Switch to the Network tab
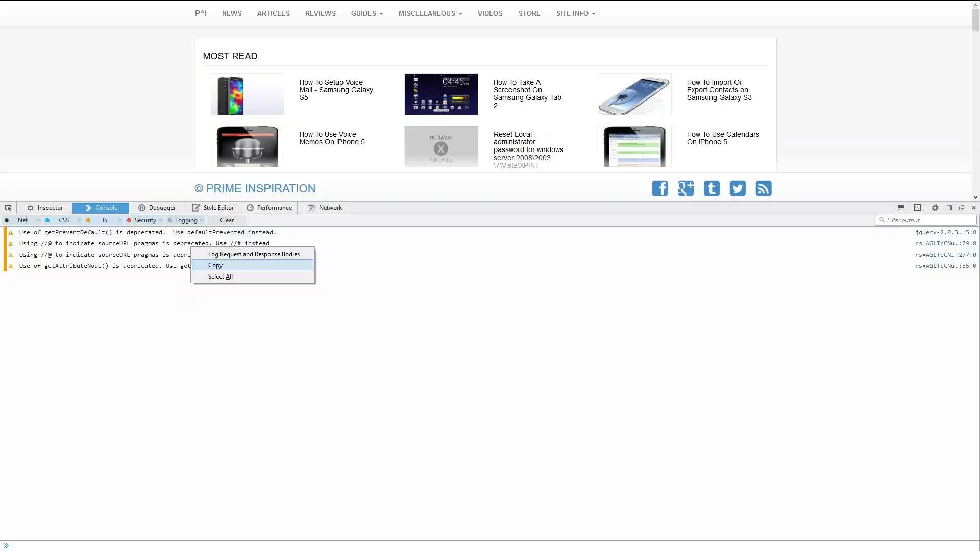Screen dimensions: 980x551 325,208
